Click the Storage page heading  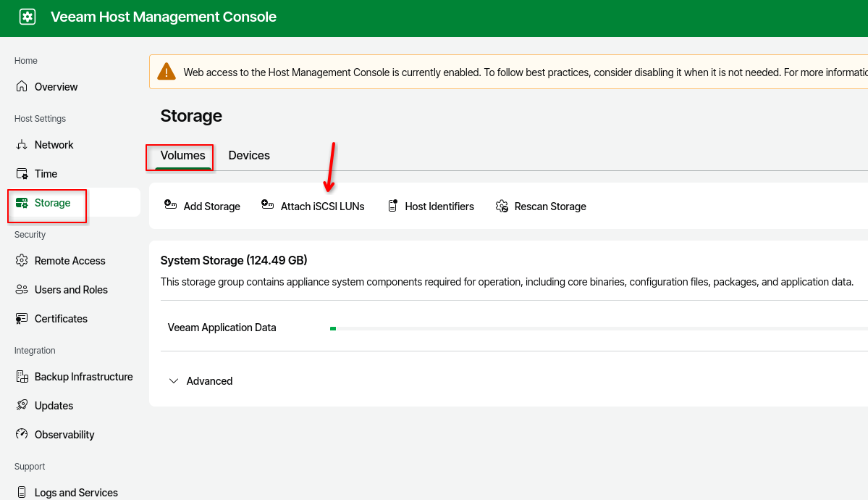191,116
